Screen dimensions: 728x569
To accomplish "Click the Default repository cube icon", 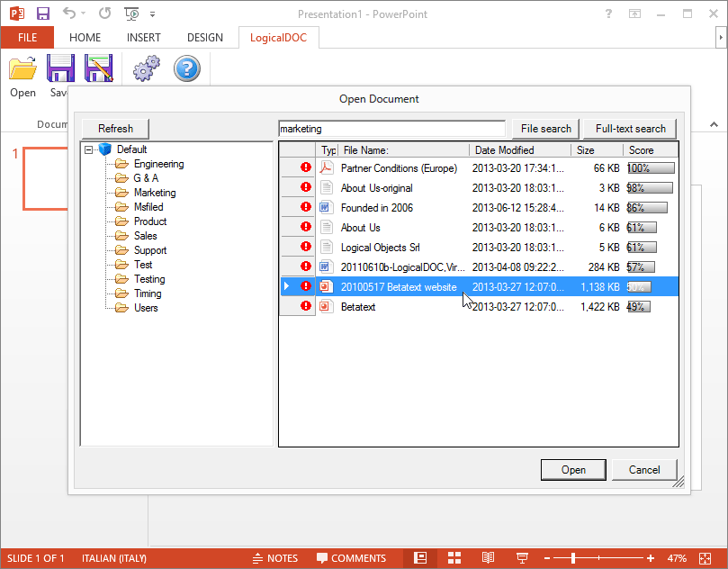I will (x=105, y=149).
